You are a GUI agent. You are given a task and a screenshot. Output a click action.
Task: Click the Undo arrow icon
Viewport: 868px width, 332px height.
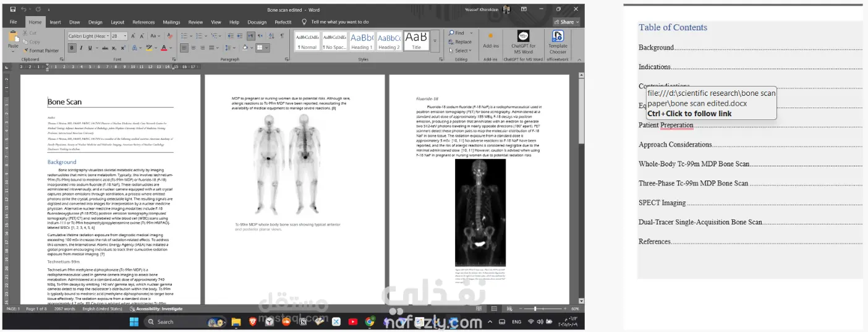click(x=23, y=9)
